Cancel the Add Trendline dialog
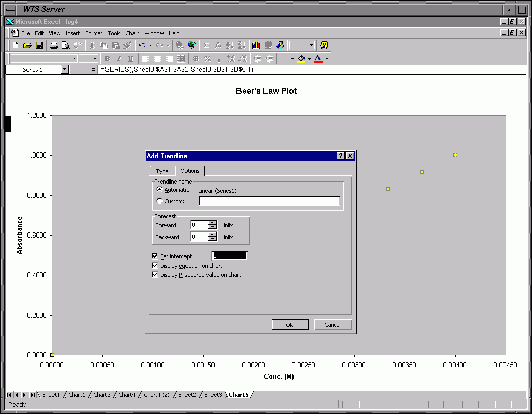Screen dimensions: 532x414 [332, 325]
